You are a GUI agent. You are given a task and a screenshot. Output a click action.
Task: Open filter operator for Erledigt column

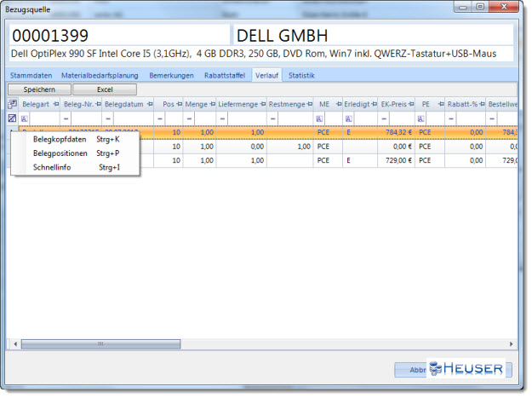pos(348,118)
